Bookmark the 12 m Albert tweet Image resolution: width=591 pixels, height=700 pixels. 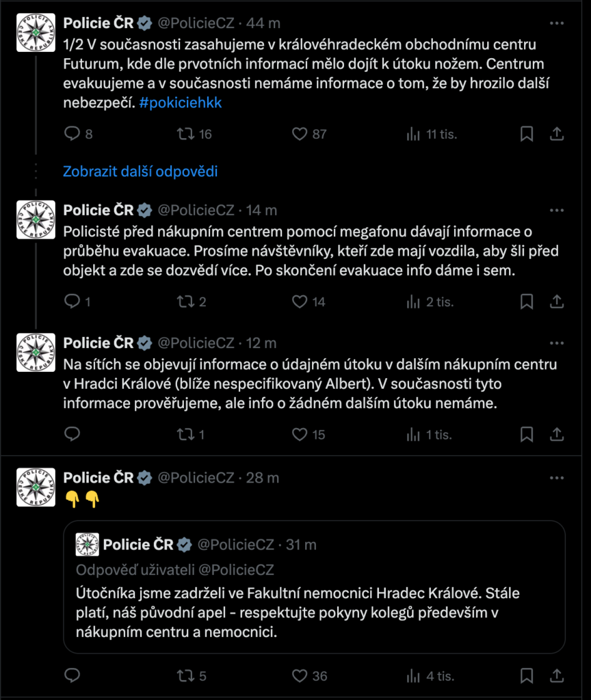[x=526, y=434]
